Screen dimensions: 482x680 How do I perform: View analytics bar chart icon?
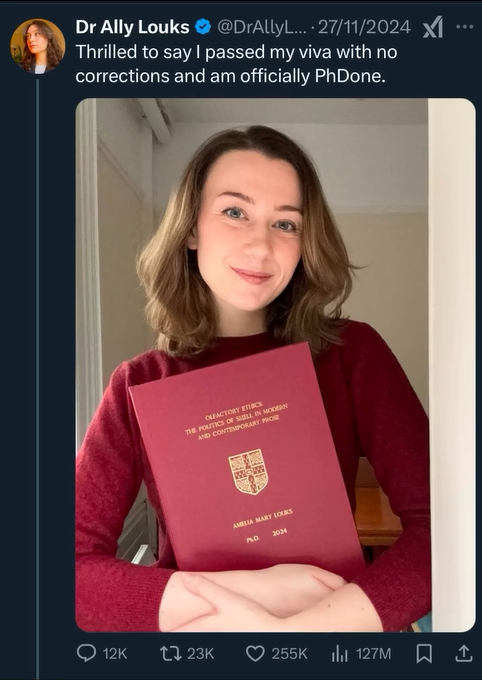click(x=340, y=654)
